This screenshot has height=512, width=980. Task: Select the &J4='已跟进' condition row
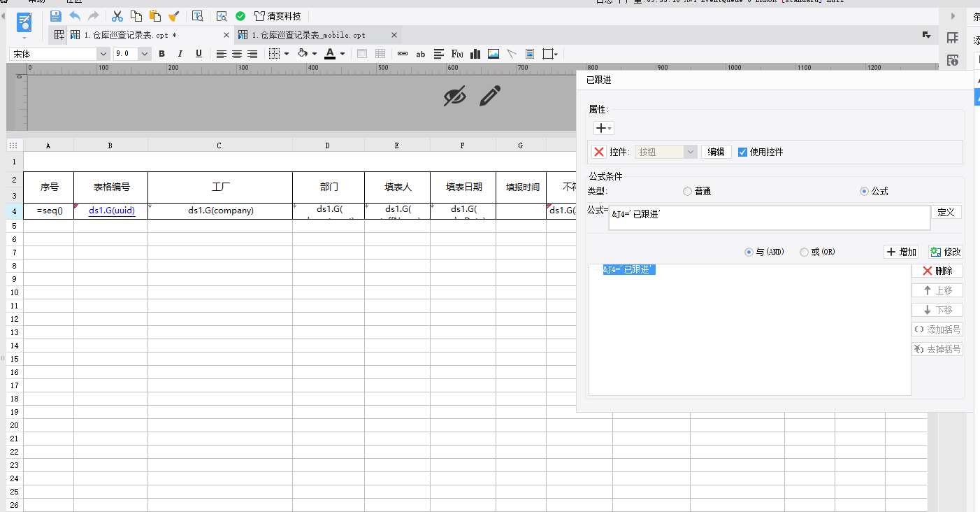629,270
